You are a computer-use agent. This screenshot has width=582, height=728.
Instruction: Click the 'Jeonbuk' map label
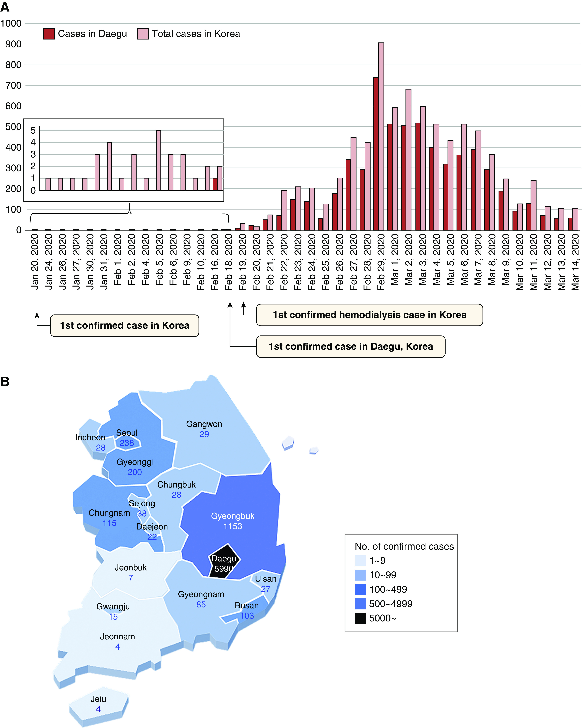tap(131, 568)
